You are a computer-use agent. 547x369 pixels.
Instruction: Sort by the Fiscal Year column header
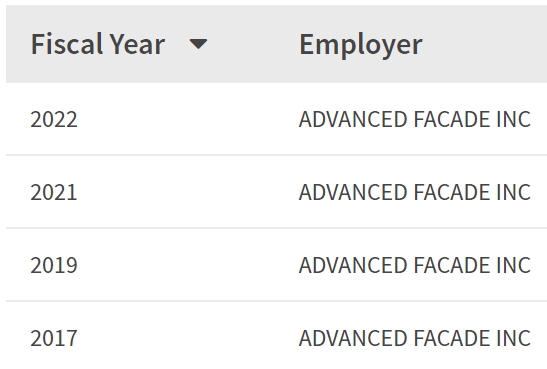point(98,44)
